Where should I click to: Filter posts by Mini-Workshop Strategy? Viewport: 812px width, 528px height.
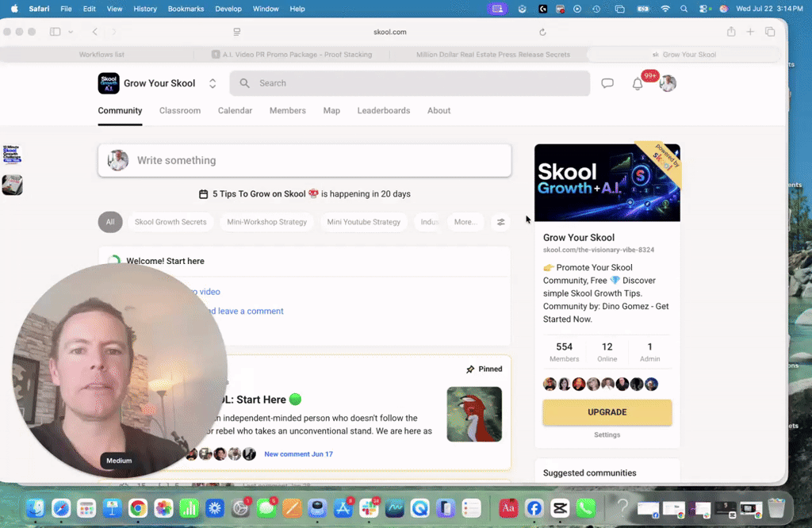(266, 222)
